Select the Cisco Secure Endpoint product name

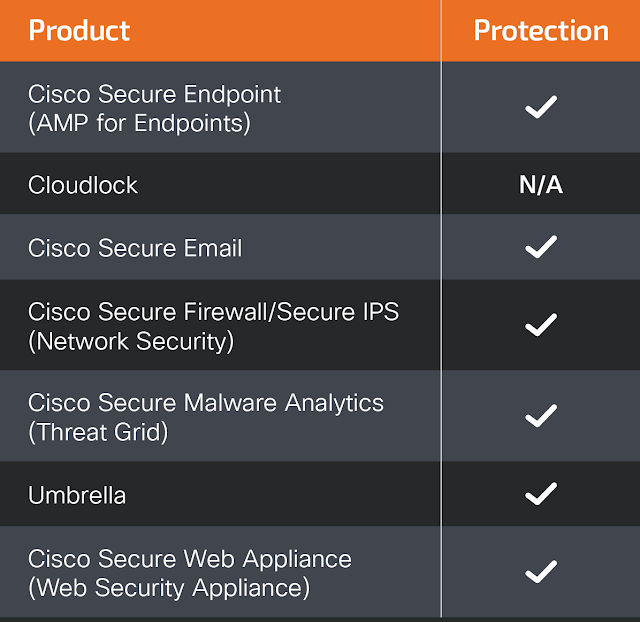click(154, 94)
